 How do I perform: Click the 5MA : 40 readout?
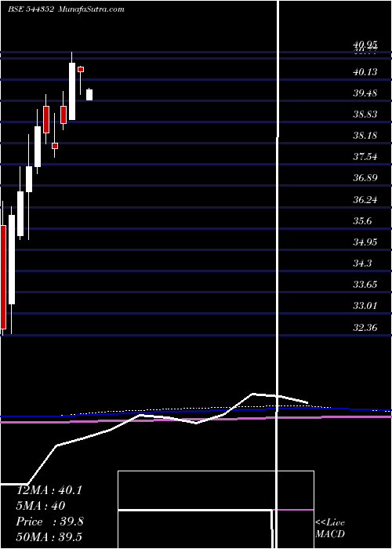click(x=41, y=506)
